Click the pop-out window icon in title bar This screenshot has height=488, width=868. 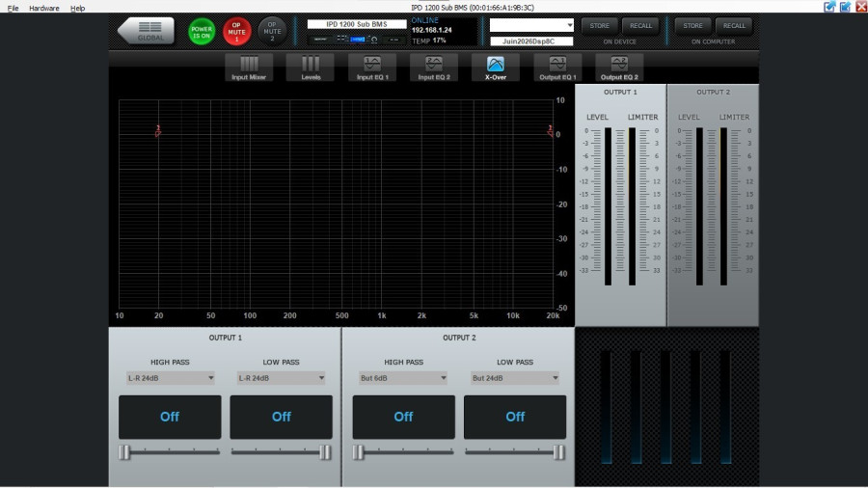tap(829, 7)
